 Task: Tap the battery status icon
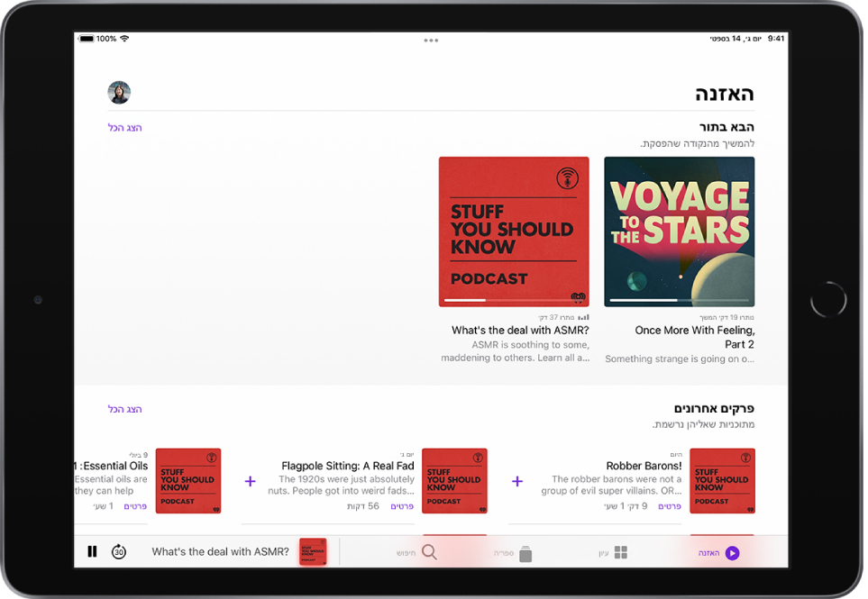[x=87, y=39]
